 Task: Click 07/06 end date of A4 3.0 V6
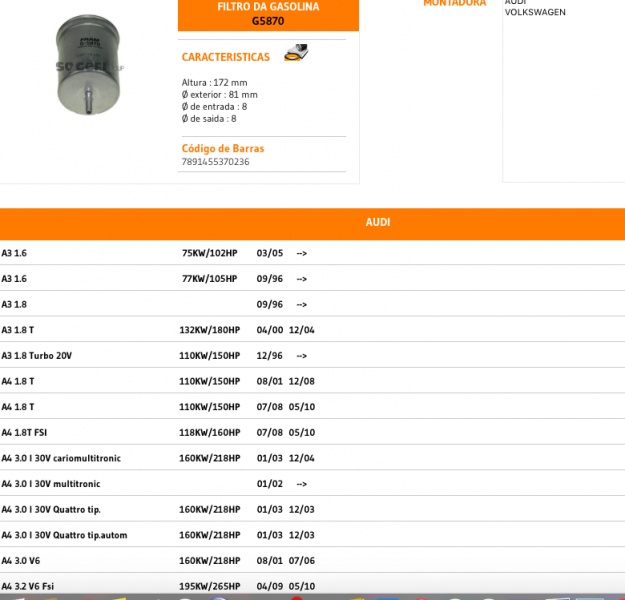click(x=302, y=561)
